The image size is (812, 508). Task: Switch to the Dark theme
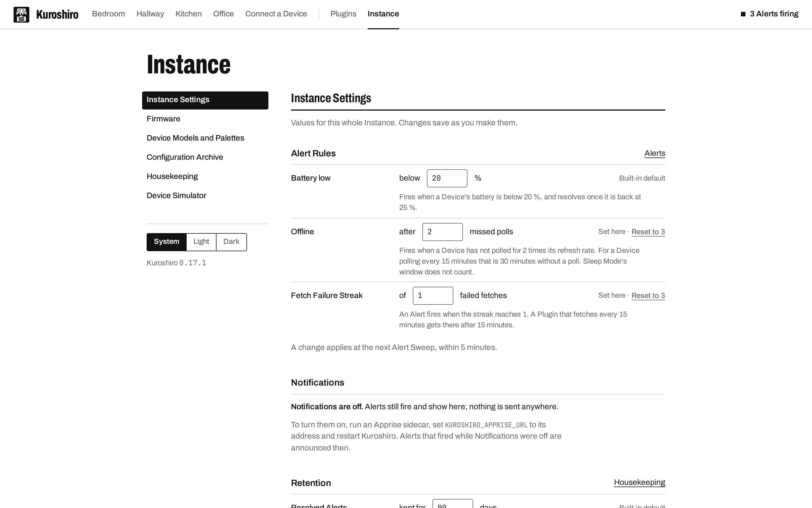pyautogui.click(x=231, y=242)
